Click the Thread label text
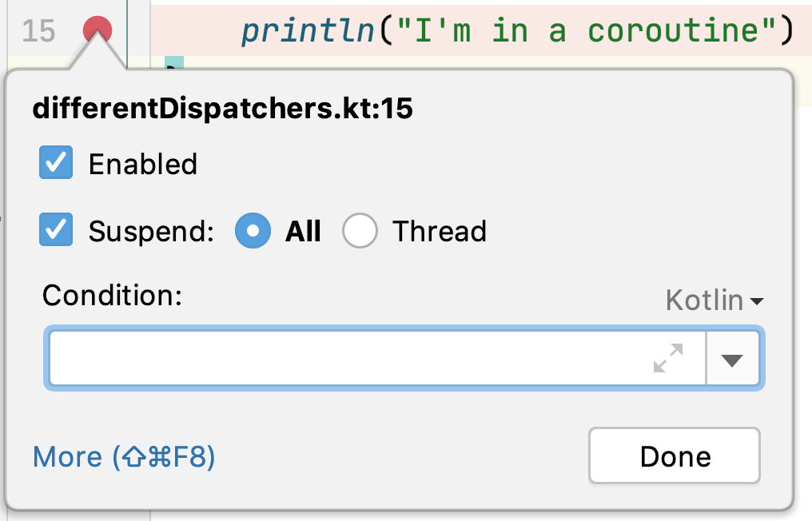812x521 pixels. pyautogui.click(x=439, y=231)
